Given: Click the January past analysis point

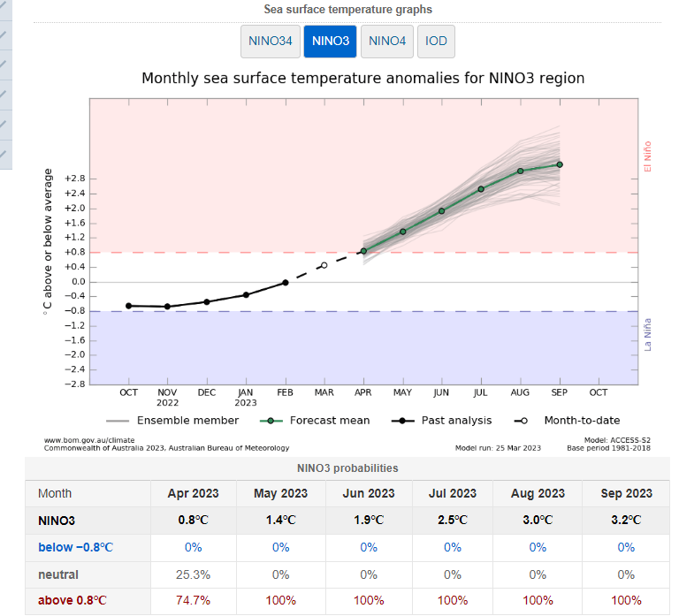Looking at the screenshot, I should click(246, 295).
